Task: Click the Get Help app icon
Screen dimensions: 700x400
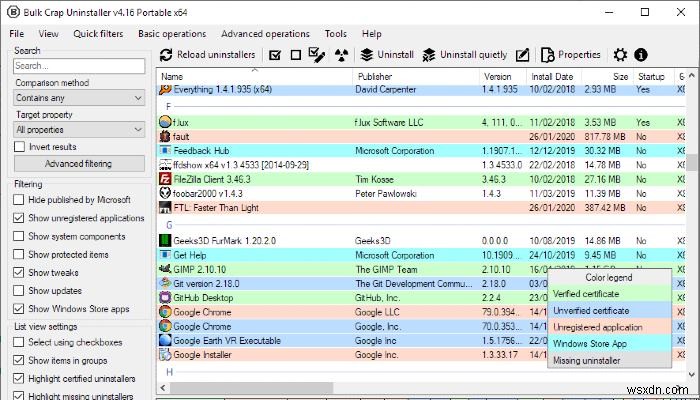Action: [x=165, y=255]
